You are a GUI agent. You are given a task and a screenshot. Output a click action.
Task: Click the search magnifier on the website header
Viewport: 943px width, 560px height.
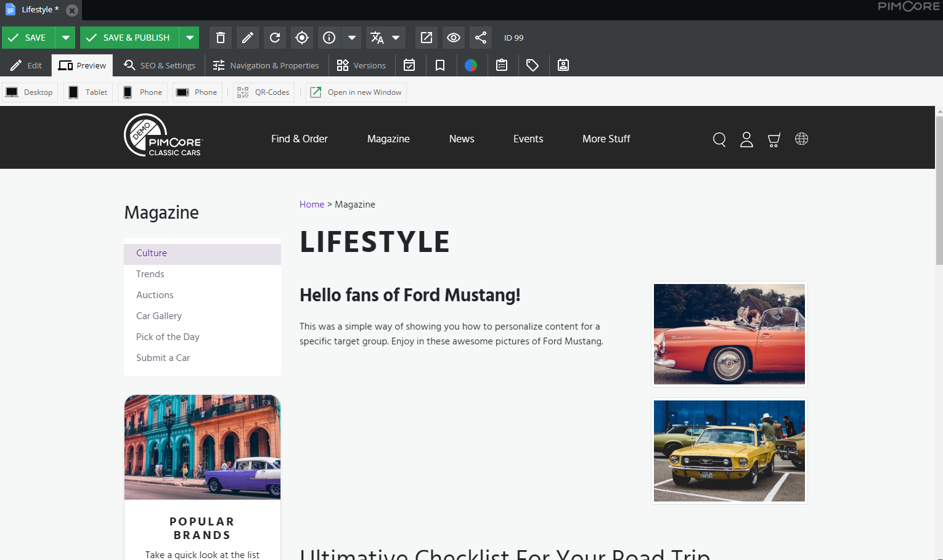[x=719, y=139]
